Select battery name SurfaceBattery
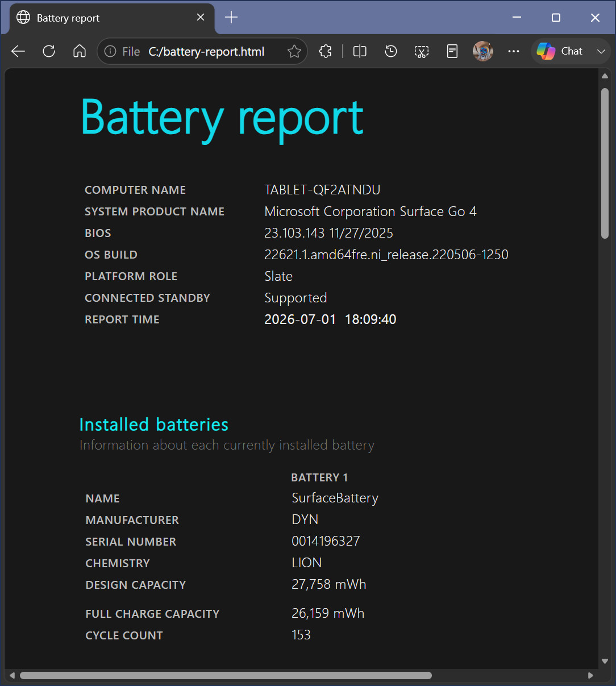The width and height of the screenshot is (616, 686). coord(335,498)
